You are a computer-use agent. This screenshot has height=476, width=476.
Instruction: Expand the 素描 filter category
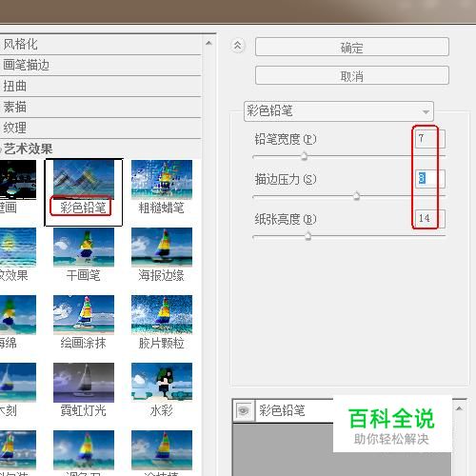coord(100,107)
